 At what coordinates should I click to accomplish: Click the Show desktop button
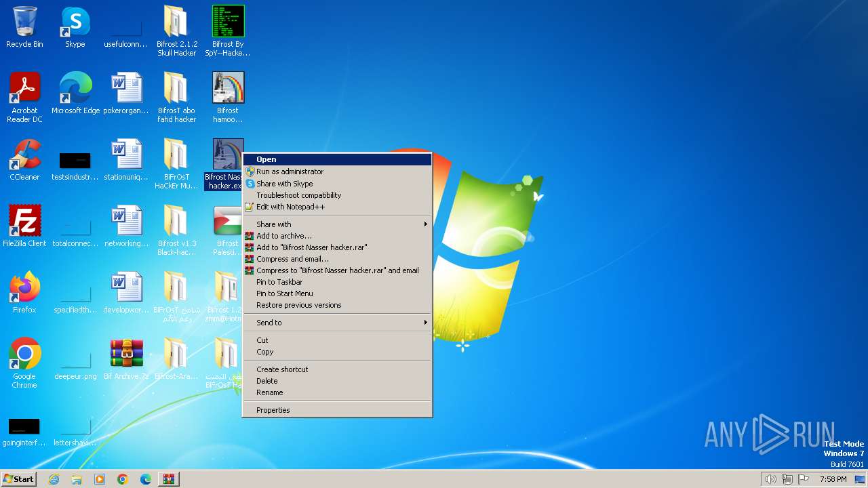point(861,479)
